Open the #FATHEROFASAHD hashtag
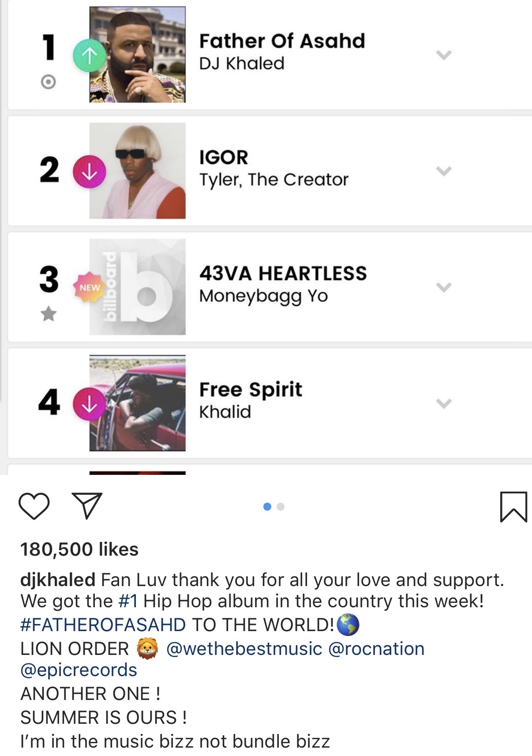 (103, 625)
